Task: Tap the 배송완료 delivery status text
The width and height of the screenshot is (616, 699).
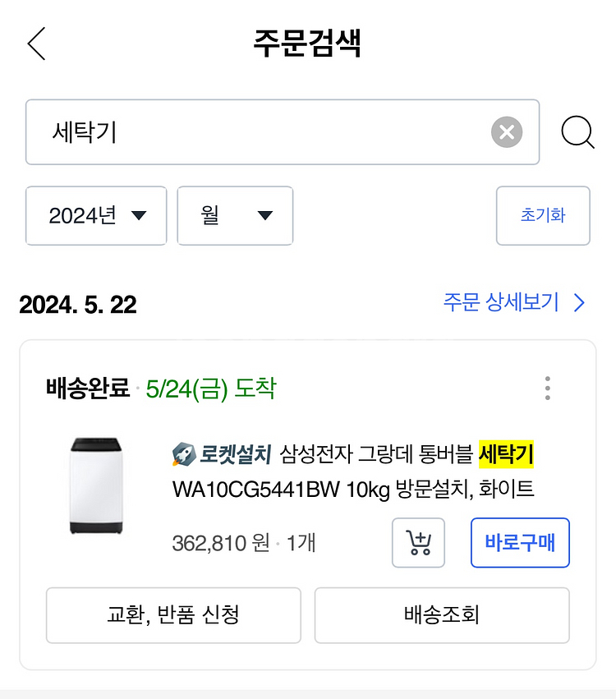Action: [88, 388]
